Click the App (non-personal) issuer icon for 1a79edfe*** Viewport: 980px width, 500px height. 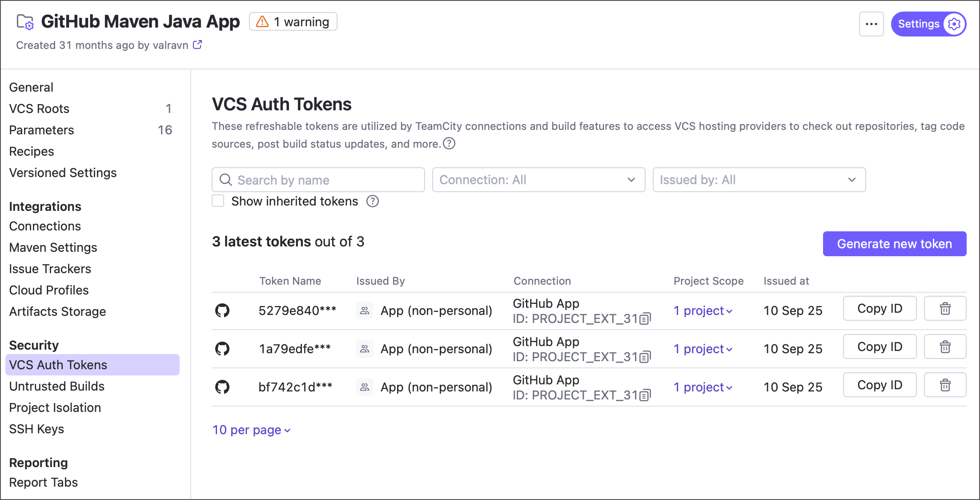(x=364, y=349)
